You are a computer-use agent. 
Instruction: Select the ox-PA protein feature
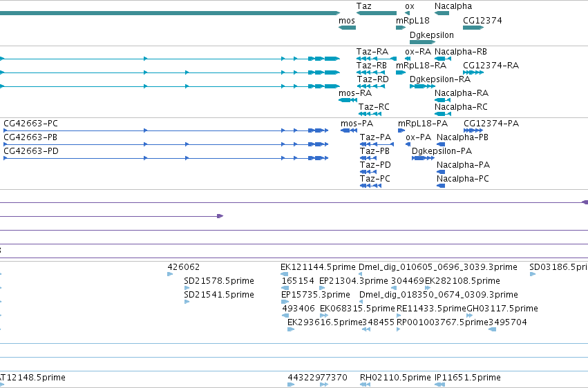point(408,144)
